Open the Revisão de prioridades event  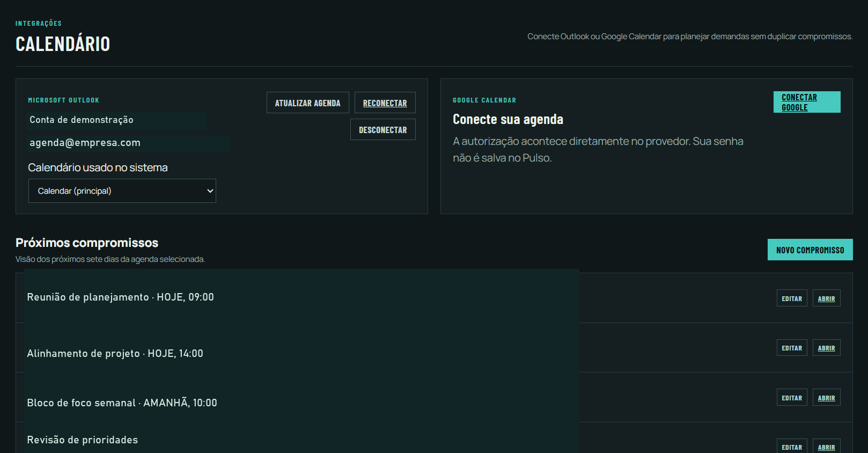[826, 447]
